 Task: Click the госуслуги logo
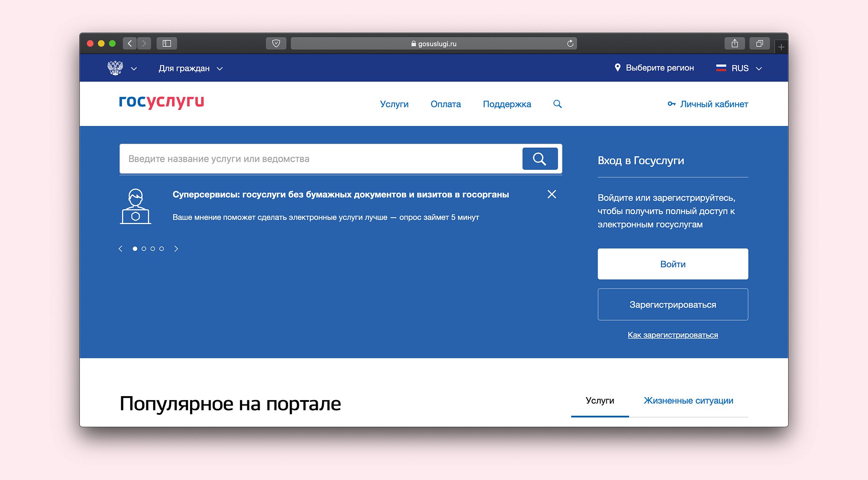[161, 102]
